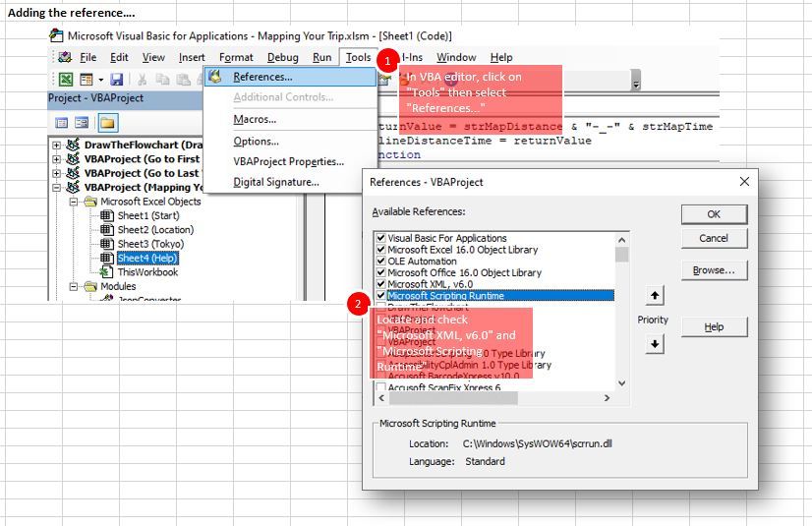Select Sheet2 (Location) in project tree
The height and width of the screenshot is (526, 812).
coord(155,229)
